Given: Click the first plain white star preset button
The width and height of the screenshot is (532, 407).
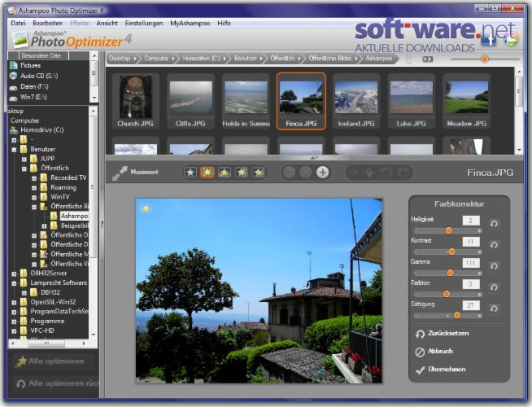Looking at the screenshot, I should click(x=190, y=172).
